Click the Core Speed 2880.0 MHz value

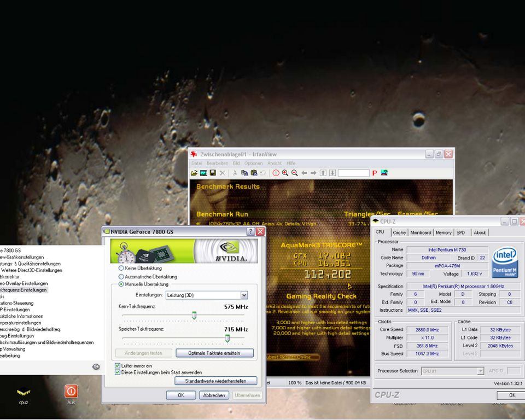[x=427, y=330]
